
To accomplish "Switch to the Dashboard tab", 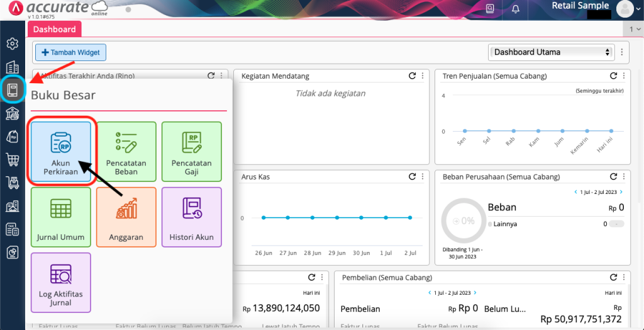I will coord(55,29).
